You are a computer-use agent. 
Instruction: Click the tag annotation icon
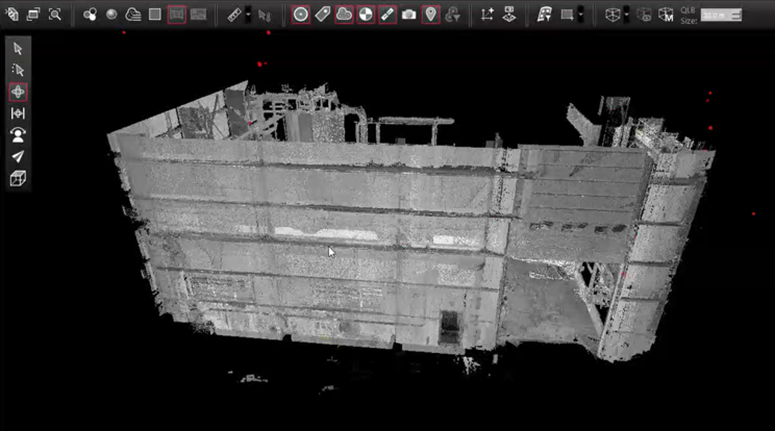[322, 14]
